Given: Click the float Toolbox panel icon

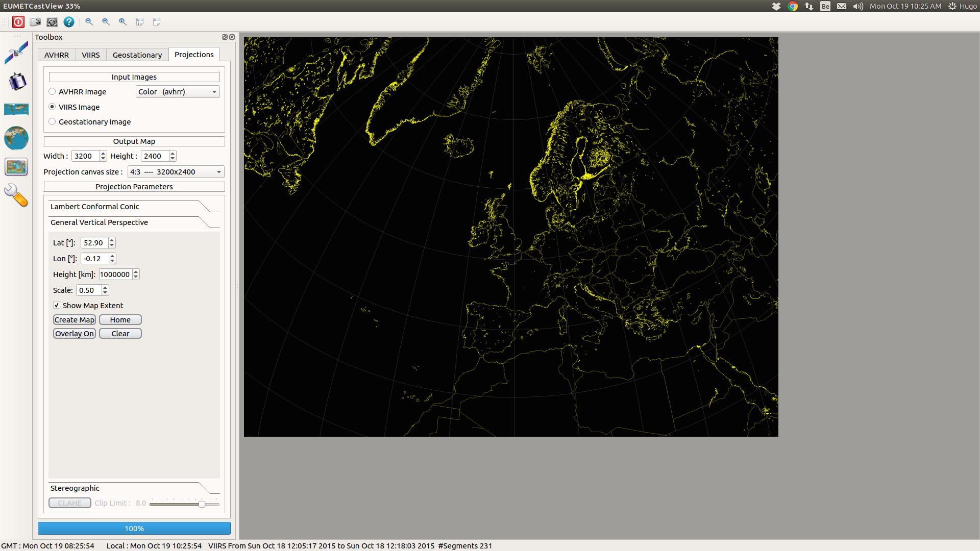Looking at the screenshot, I should pos(225,37).
